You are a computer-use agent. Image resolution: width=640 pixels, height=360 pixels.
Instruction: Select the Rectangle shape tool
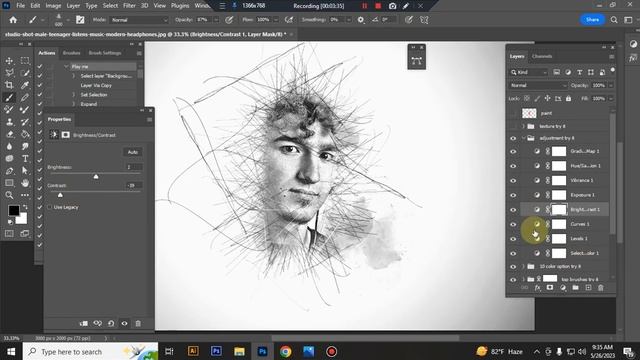click(x=9, y=183)
